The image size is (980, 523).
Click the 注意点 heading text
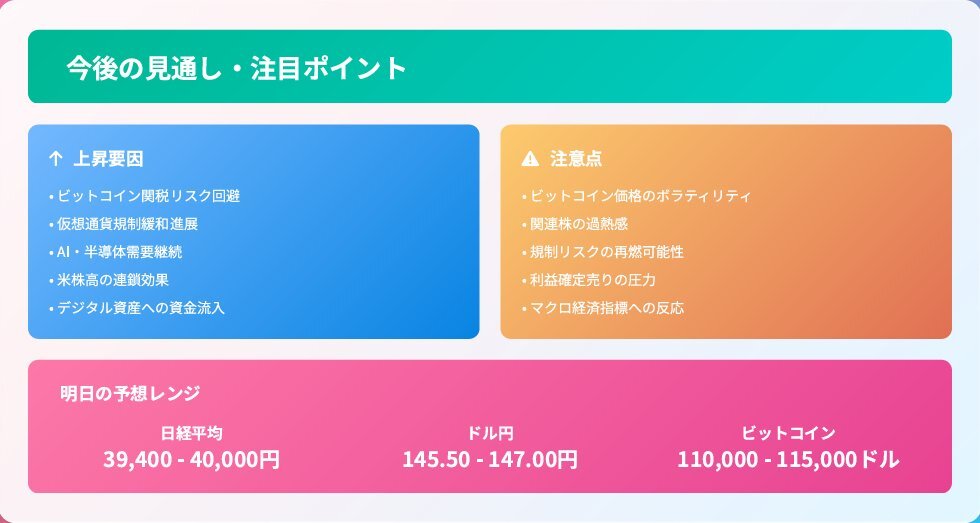(576, 159)
